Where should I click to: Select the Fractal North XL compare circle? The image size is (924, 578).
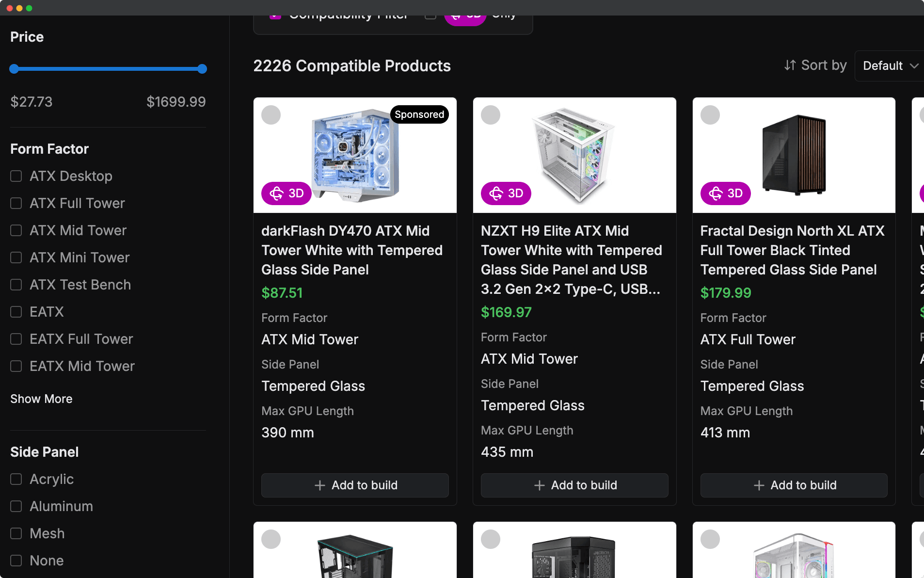710,115
